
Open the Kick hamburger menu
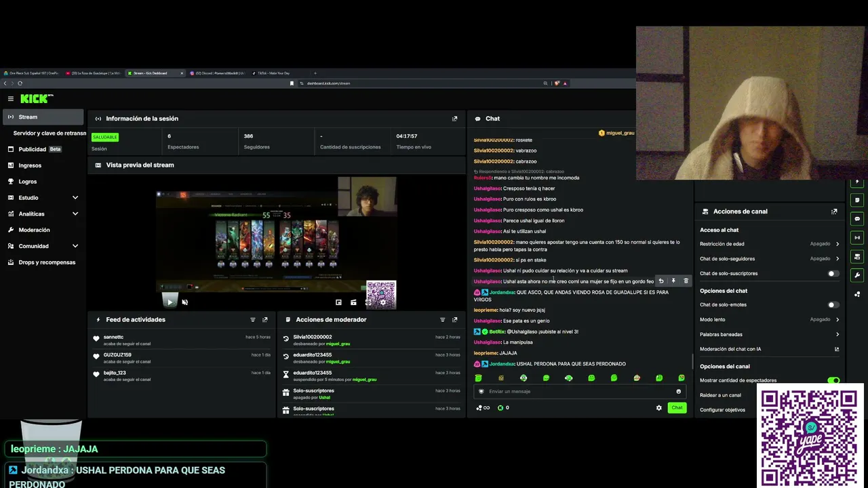10,99
